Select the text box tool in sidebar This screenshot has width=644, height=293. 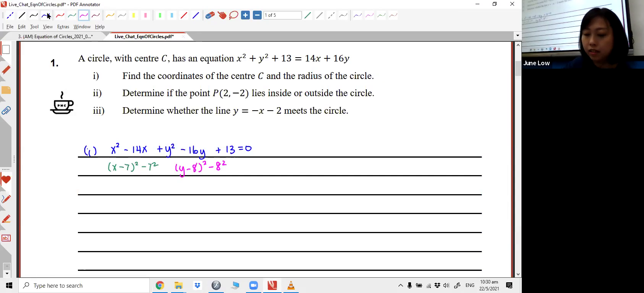click(6, 238)
